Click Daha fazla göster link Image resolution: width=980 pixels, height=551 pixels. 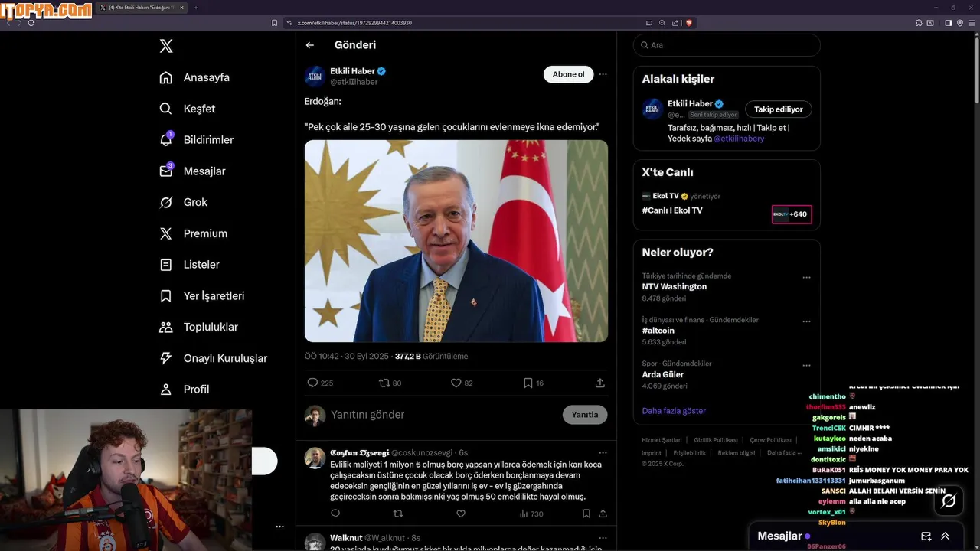tap(674, 411)
